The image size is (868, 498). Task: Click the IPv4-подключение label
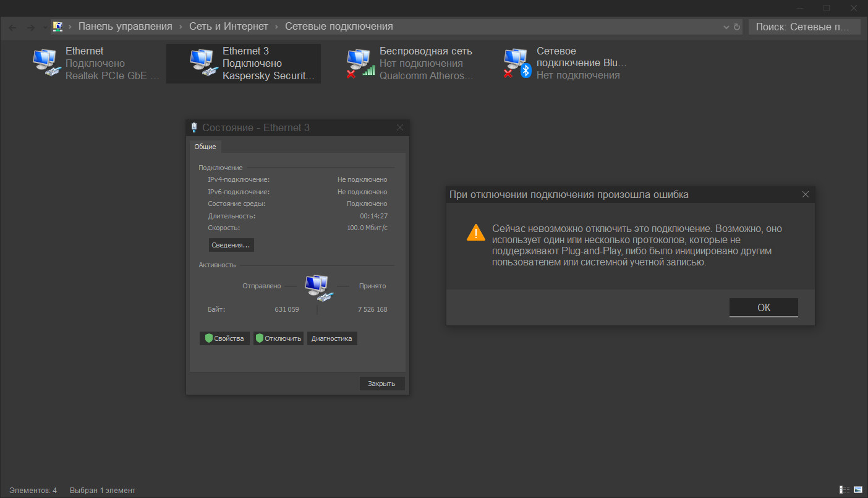click(239, 179)
